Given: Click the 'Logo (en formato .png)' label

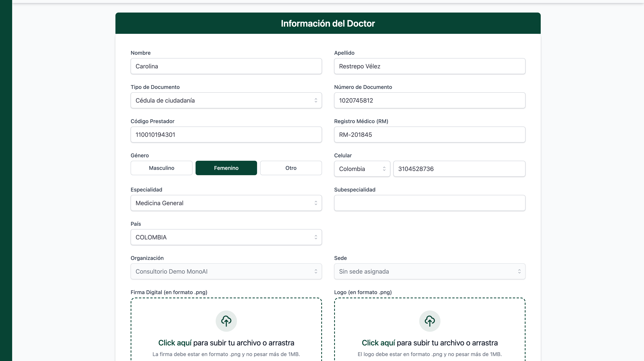Looking at the screenshot, I should coord(363,292).
